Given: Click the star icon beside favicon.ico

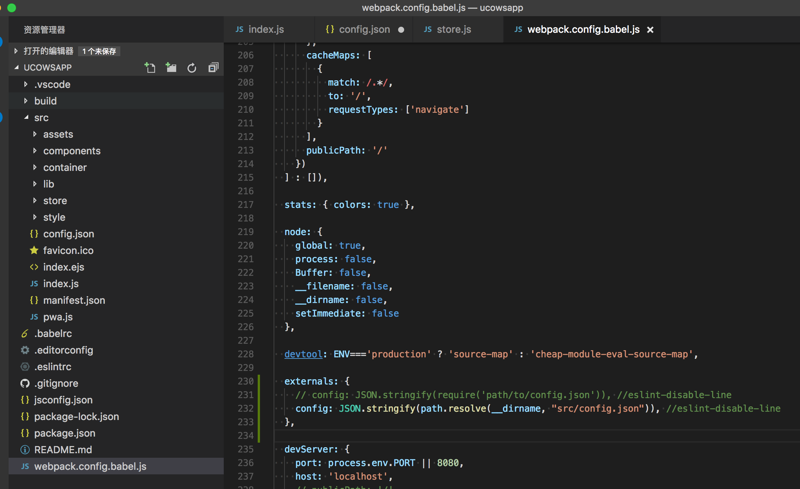Looking at the screenshot, I should pyautogui.click(x=34, y=251).
